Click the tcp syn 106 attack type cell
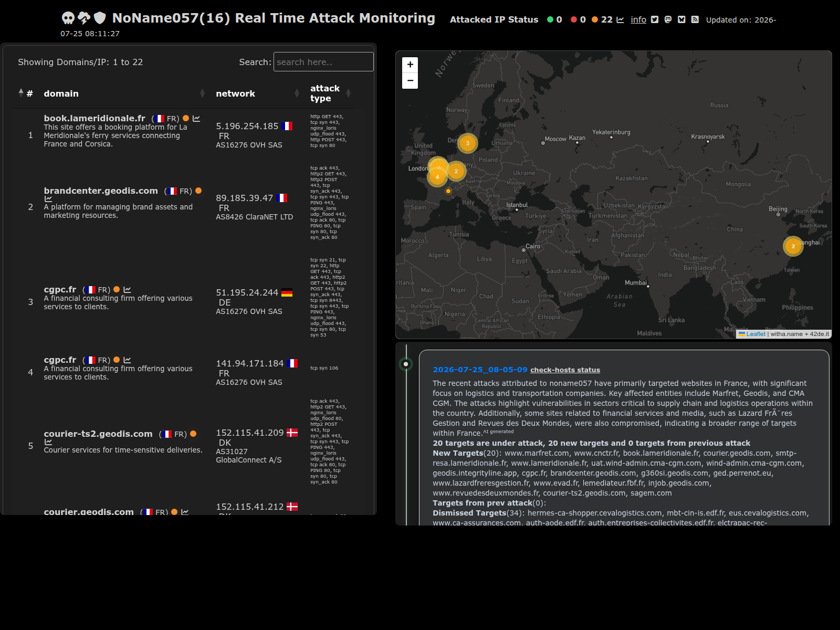840x630 pixels. (324, 368)
